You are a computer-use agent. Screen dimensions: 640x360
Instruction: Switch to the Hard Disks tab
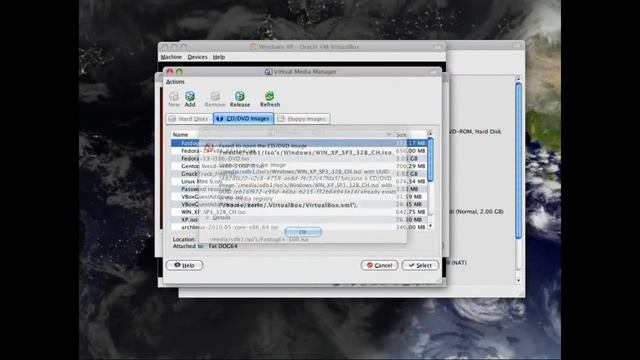(189, 119)
